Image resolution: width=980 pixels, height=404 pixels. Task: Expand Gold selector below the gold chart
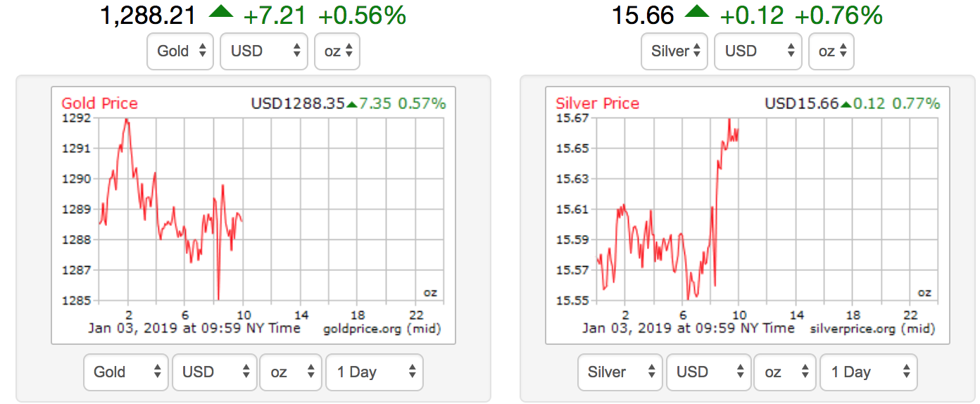click(126, 372)
